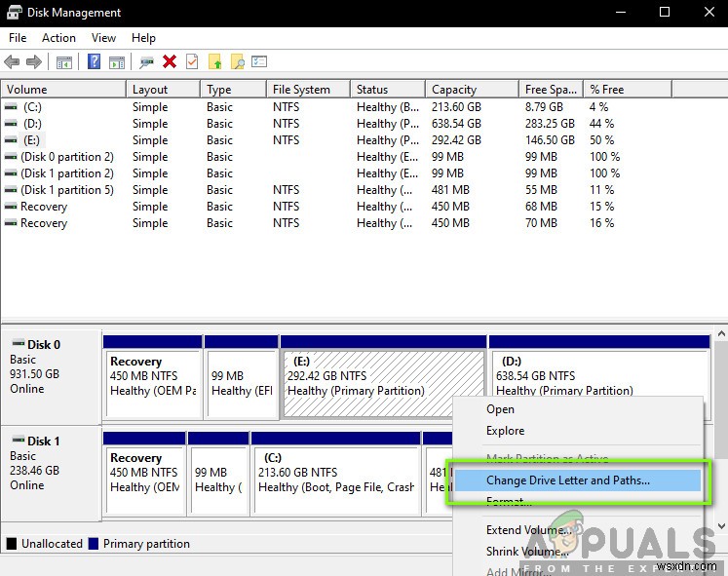This screenshot has height=576, width=728.
Task: Select the (C:) 213.60 GB partition block
Action: [336, 474]
